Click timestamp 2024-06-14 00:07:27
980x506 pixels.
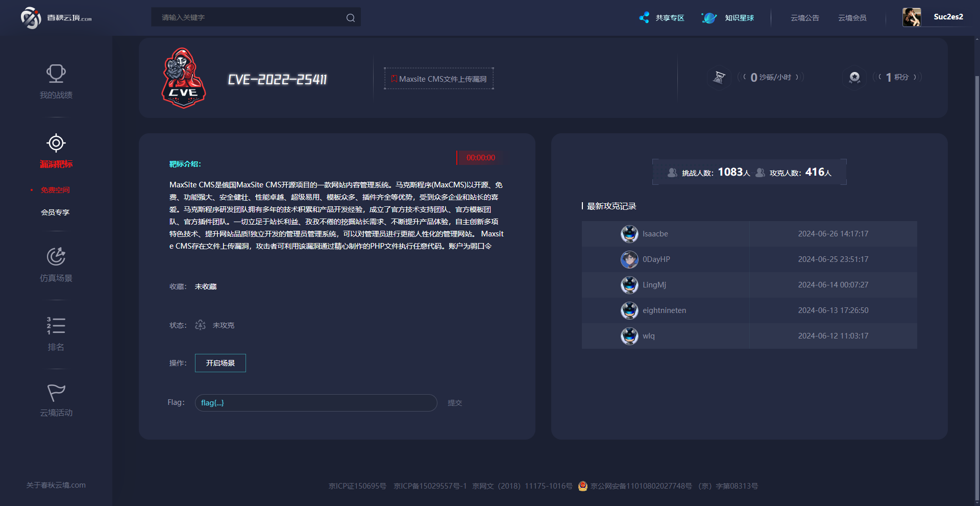[833, 285]
